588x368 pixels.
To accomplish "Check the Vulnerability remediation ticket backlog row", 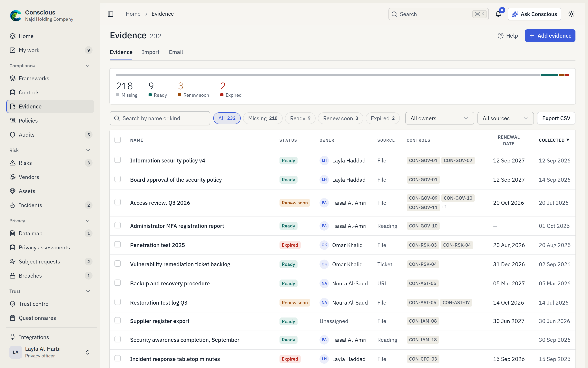I will [118, 264].
